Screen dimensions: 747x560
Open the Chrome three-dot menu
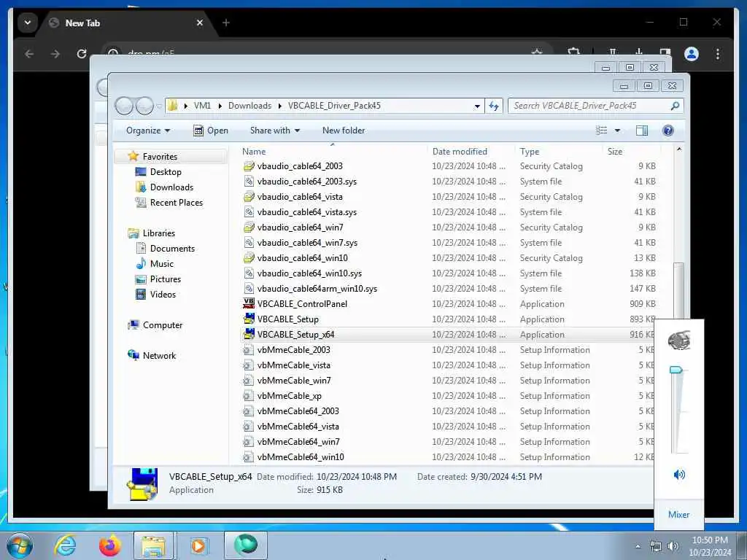coord(718,54)
